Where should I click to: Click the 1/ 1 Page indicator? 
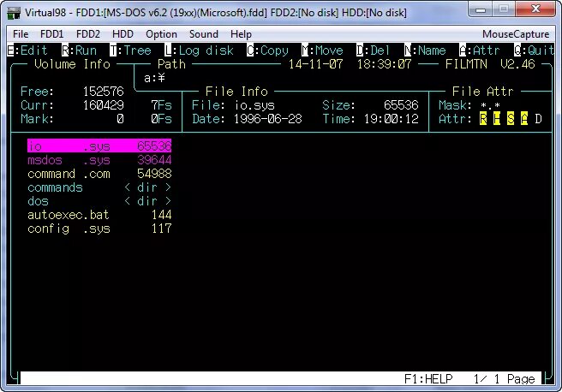pos(504,378)
